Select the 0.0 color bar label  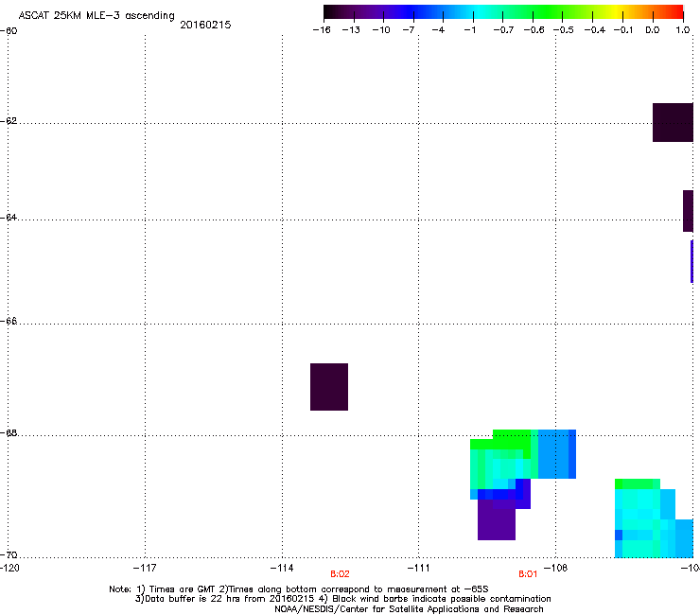tap(653, 30)
